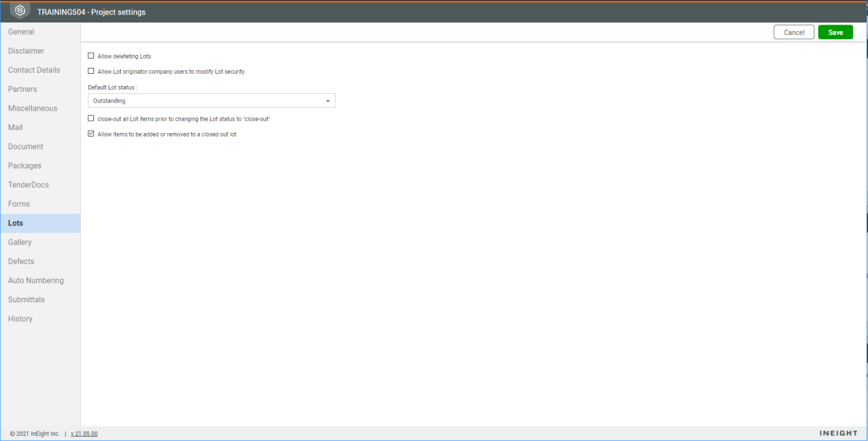
Task: Select the Lots sidebar item
Action: [x=41, y=223]
